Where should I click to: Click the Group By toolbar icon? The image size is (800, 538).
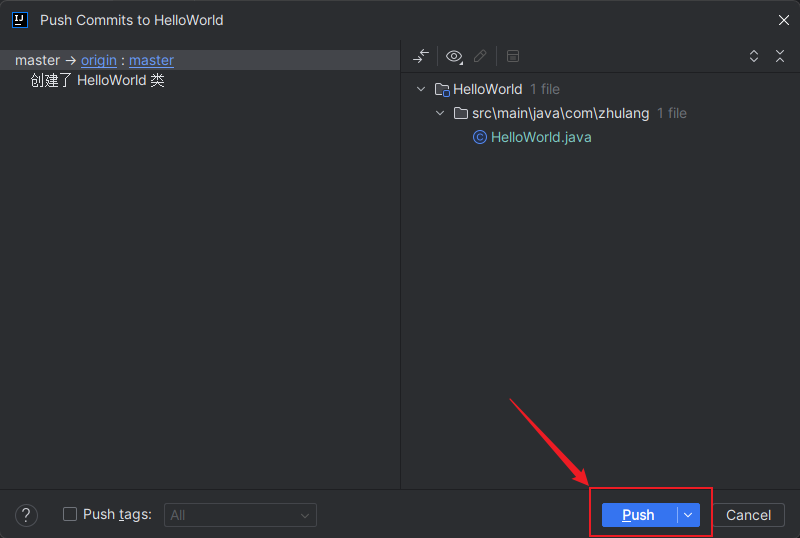pos(513,56)
